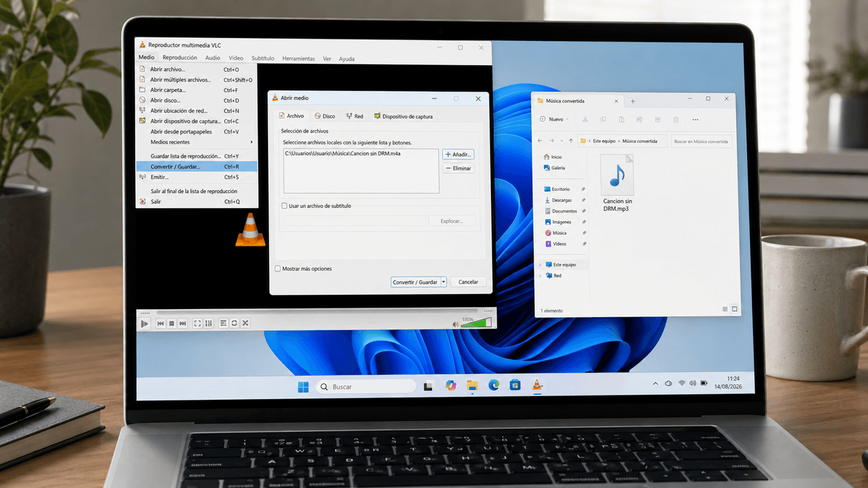The width and height of the screenshot is (868, 488).
Task: Enable Usar un archivo de subtítulo checkbox
Action: (285, 206)
